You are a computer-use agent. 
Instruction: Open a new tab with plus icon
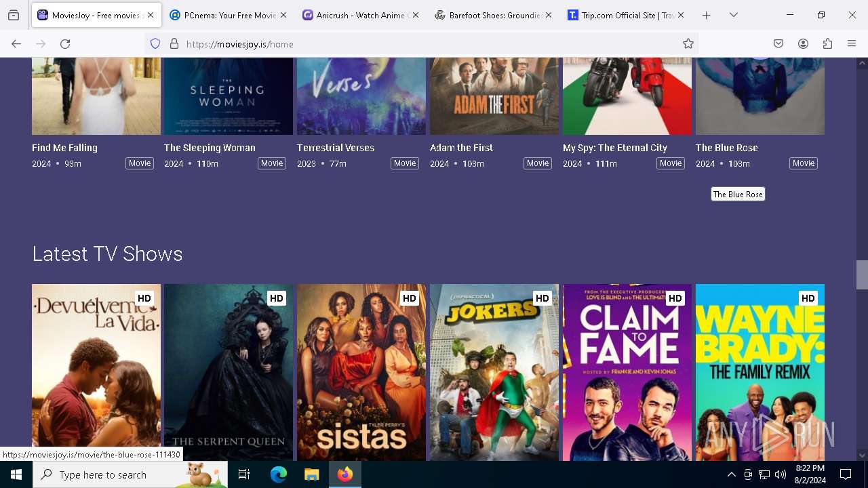coord(706,15)
